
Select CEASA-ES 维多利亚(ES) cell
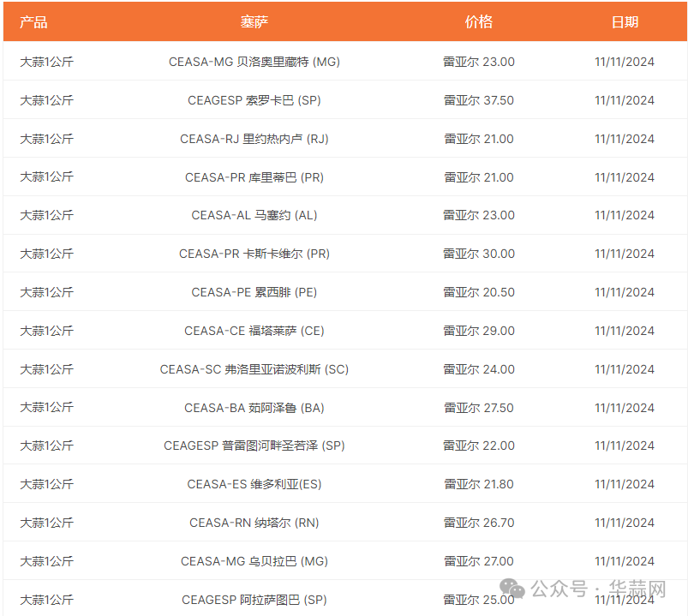254,485
